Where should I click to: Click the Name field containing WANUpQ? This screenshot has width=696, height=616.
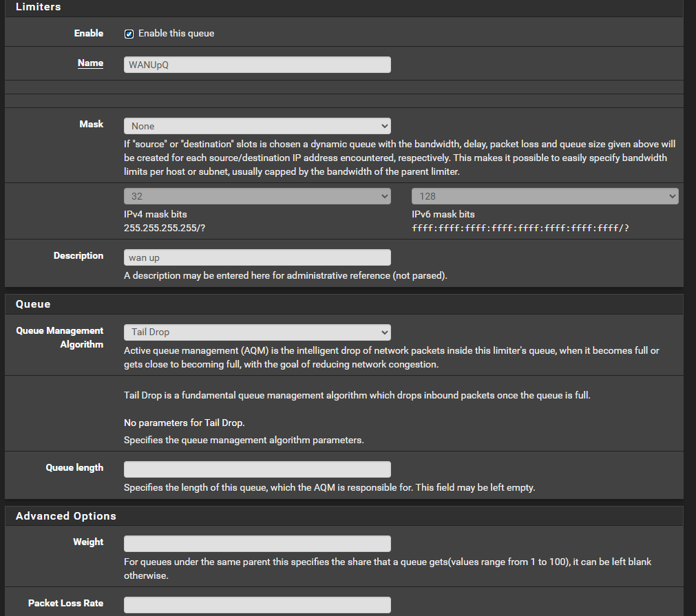pyautogui.click(x=257, y=65)
